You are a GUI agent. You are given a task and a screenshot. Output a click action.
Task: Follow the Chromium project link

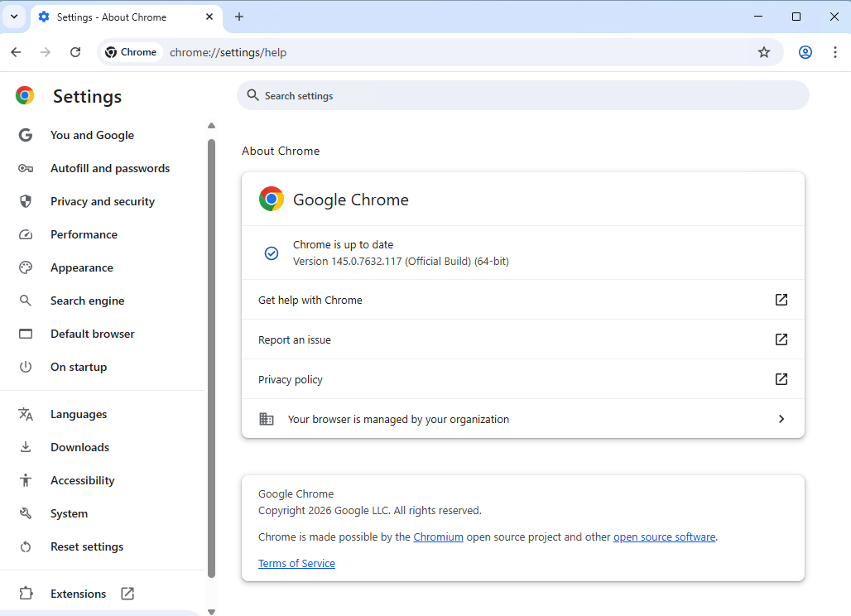point(438,537)
